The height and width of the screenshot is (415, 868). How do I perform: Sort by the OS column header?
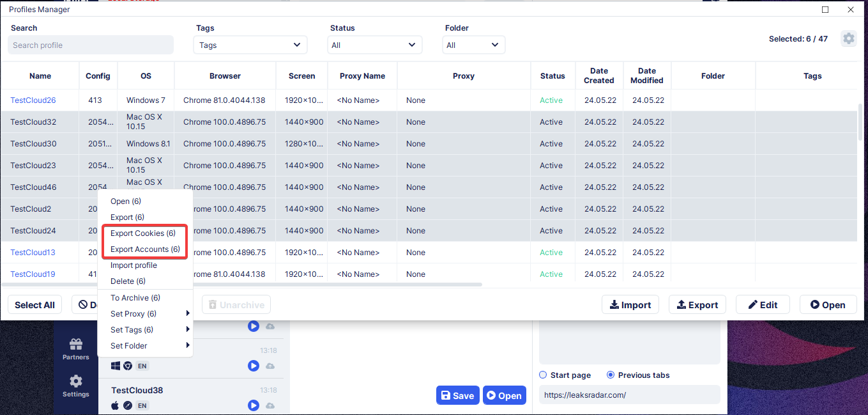146,75
